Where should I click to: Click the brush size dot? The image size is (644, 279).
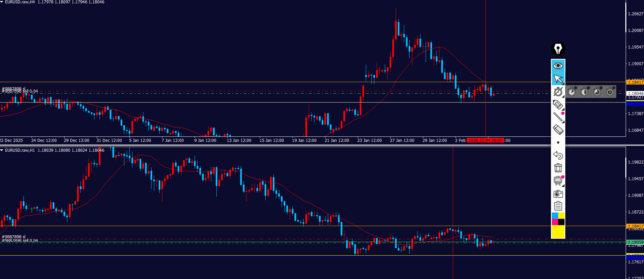click(558, 143)
